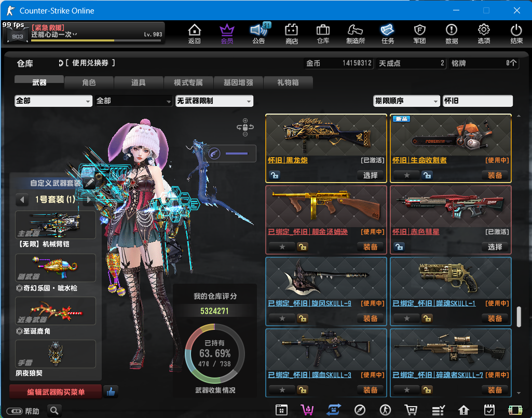Open the 商店 shop icon
Screen dimensions: 532x418
[x=291, y=34]
